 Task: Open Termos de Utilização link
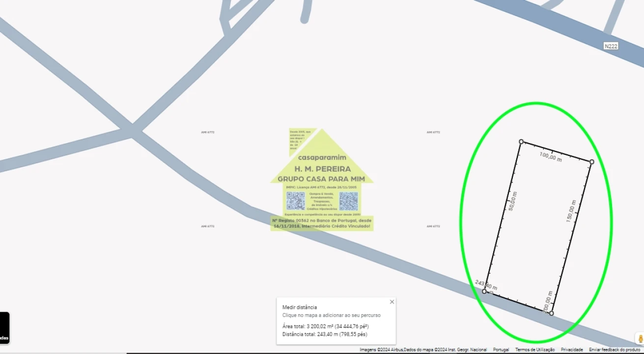tap(534, 350)
